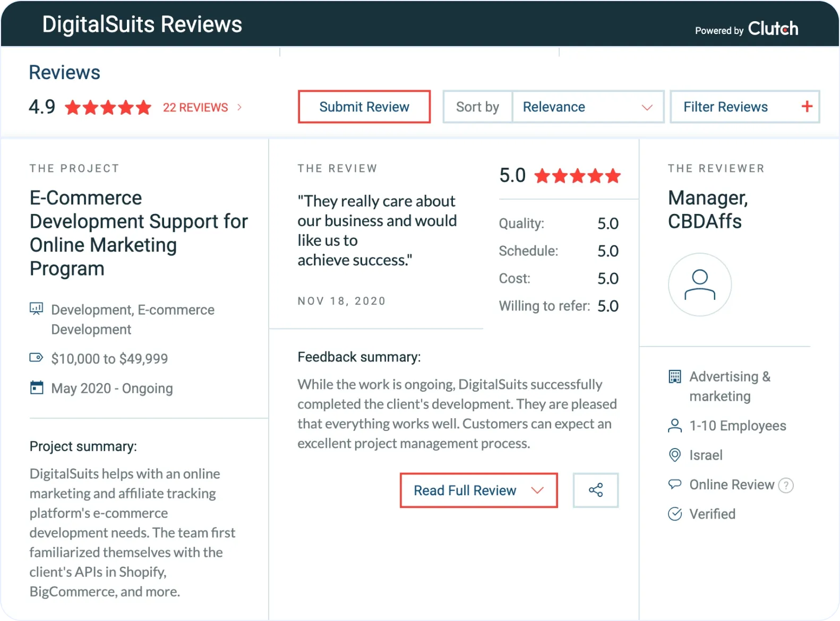Click the 4.9 overall star rating
Image resolution: width=840 pixels, height=621 pixels.
click(x=108, y=108)
